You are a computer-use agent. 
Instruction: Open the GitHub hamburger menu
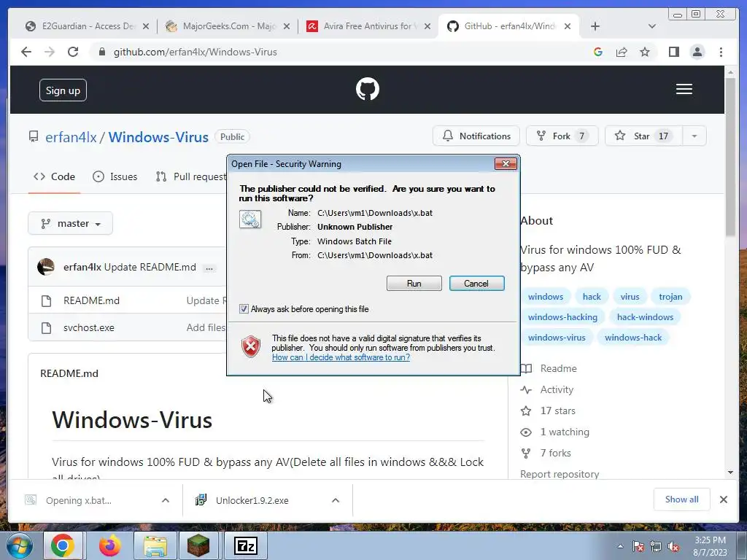tap(684, 89)
